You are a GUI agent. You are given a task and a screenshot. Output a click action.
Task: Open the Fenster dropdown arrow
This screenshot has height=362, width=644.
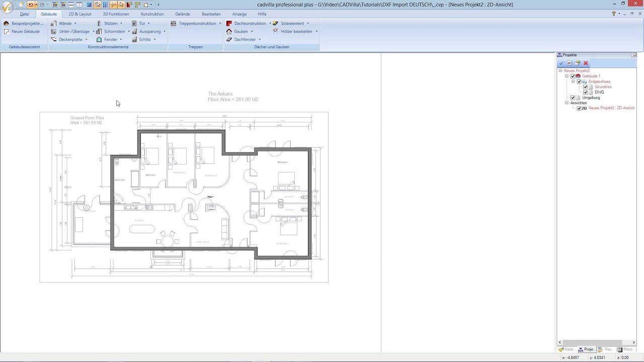(121, 39)
